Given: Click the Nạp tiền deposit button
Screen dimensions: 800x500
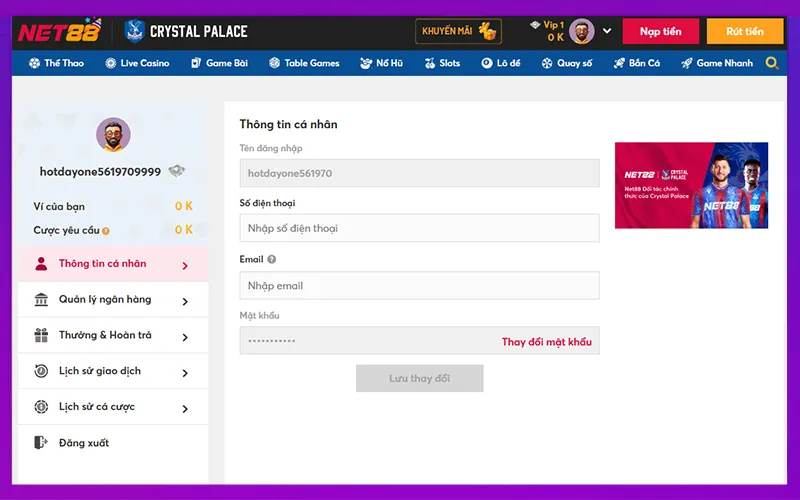Looking at the screenshot, I should [x=660, y=31].
